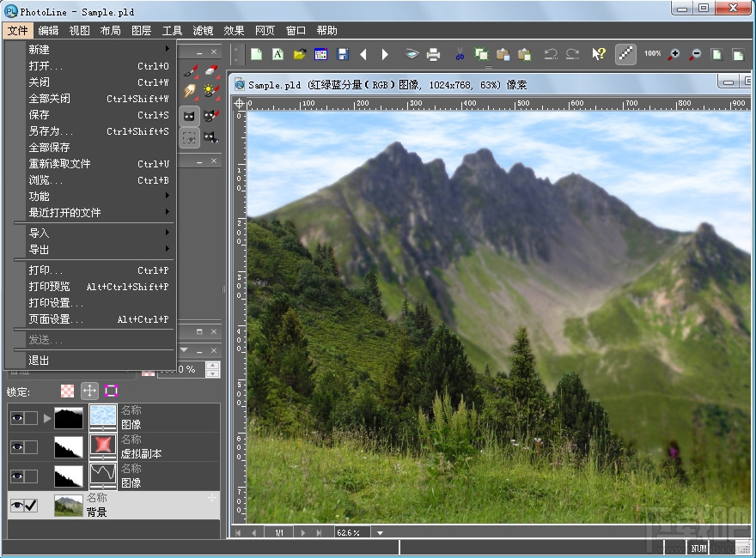Go to first page button in status bar
This screenshot has height=558, width=756.
pos(238,533)
